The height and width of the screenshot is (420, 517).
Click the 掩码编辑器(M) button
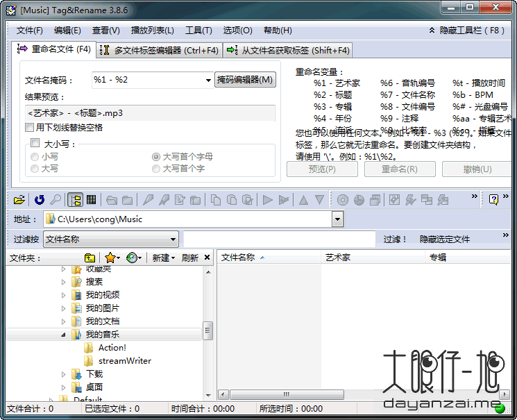point(245,80)
